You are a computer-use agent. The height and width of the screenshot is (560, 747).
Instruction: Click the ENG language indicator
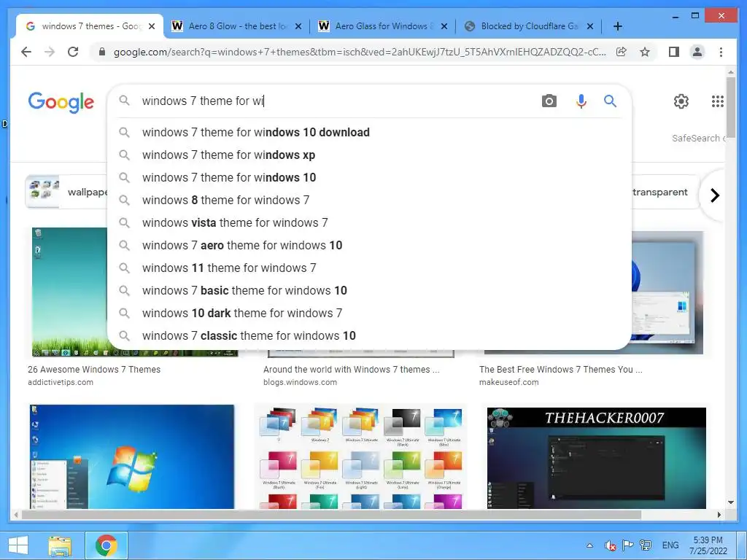(x=670, y=545)
